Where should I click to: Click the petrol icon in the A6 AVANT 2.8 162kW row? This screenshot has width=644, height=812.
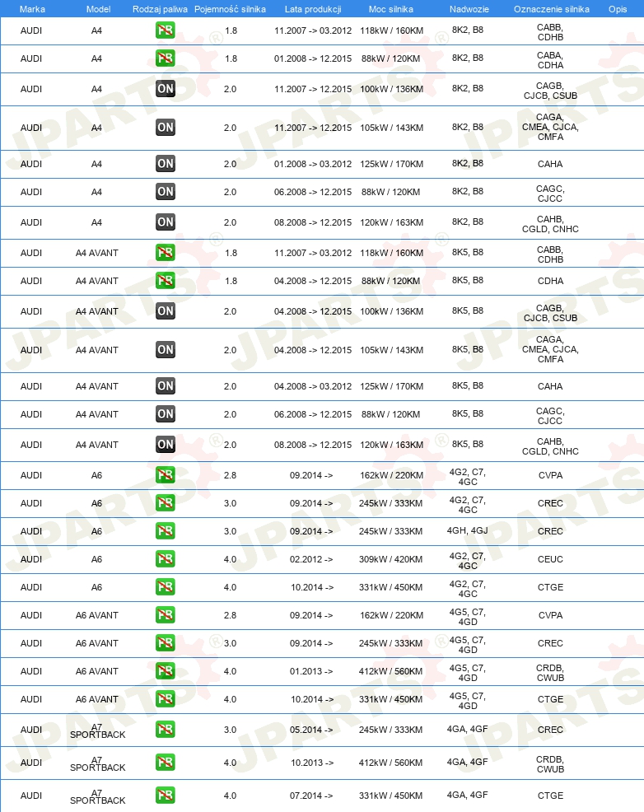point(166,615)
